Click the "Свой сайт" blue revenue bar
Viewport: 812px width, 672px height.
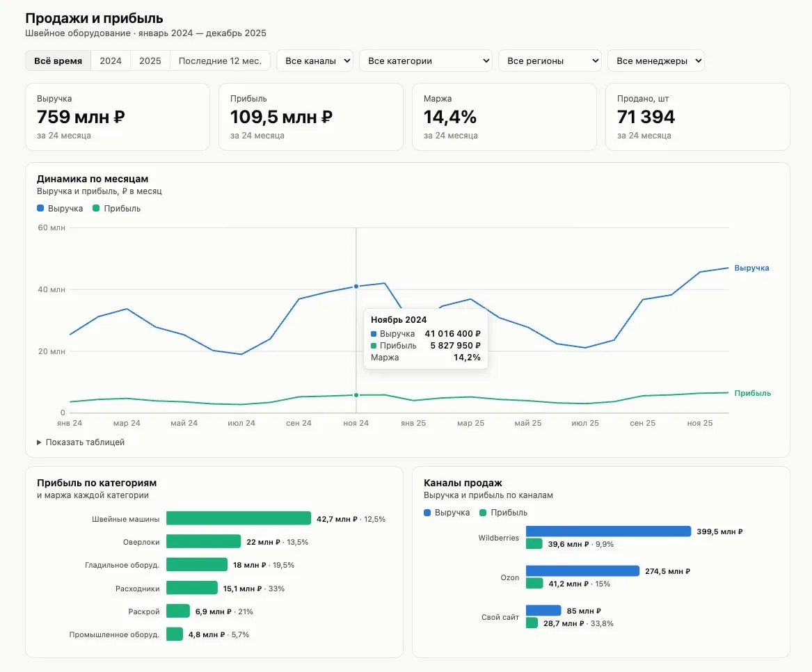543,610
